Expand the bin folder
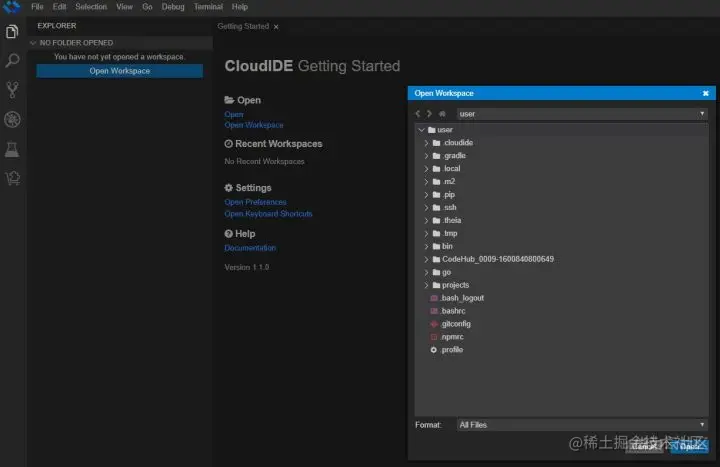 pos(426,246)
